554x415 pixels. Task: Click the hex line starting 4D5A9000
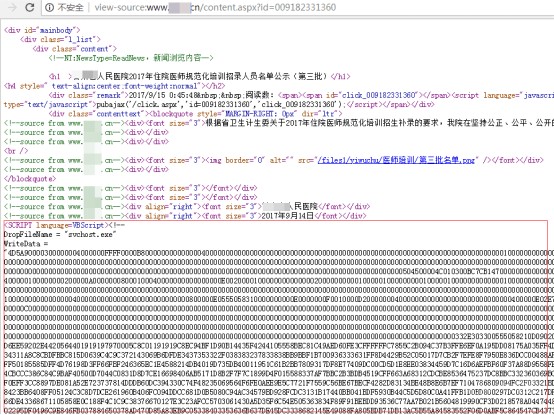pos(279,253)
